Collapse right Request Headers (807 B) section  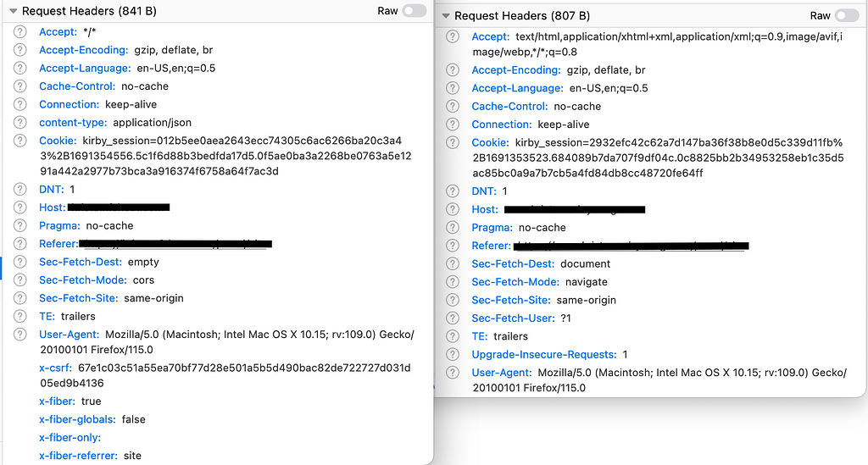coord(445,16)
